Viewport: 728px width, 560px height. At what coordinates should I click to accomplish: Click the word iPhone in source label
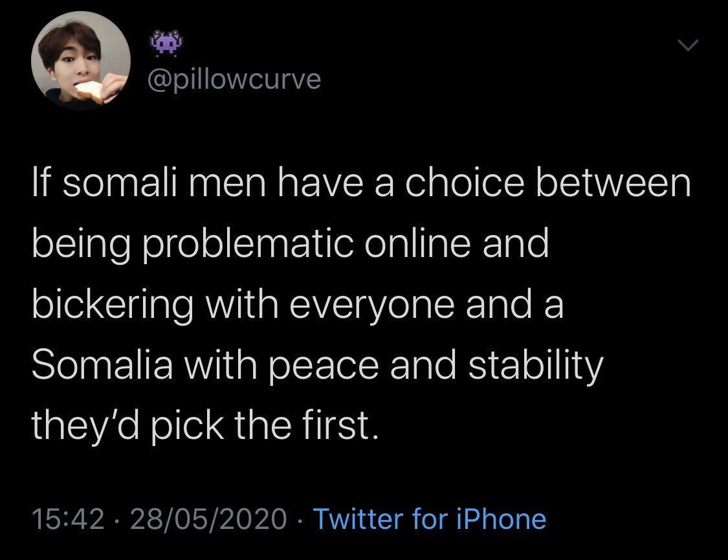pos(501,519)
